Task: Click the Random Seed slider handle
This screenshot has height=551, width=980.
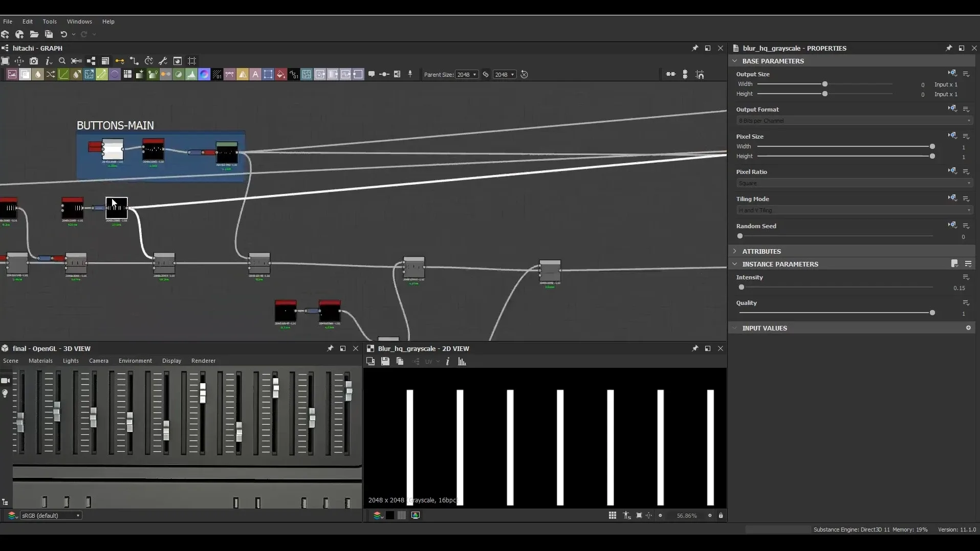Action: click(x=740, y=236)
